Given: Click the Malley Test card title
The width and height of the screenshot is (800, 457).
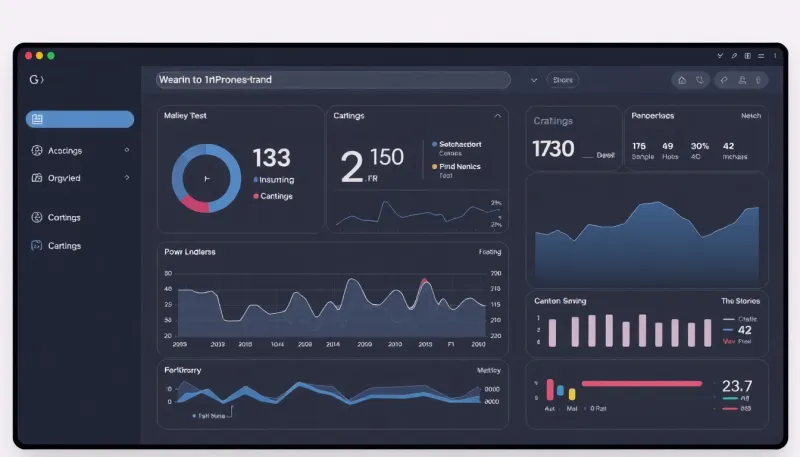Looking at the screenshot, I should pos(185,116).
